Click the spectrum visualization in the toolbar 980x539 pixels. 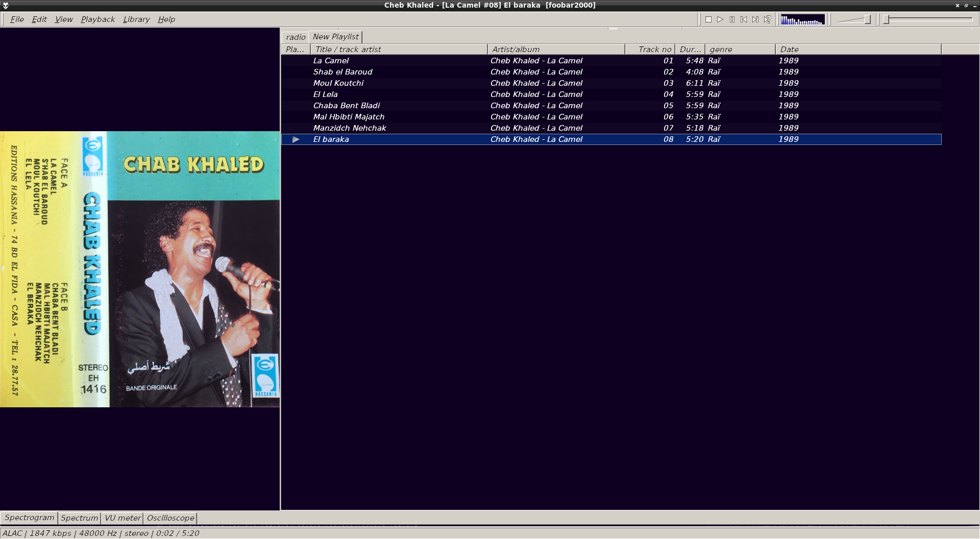[x=802, y=19]
